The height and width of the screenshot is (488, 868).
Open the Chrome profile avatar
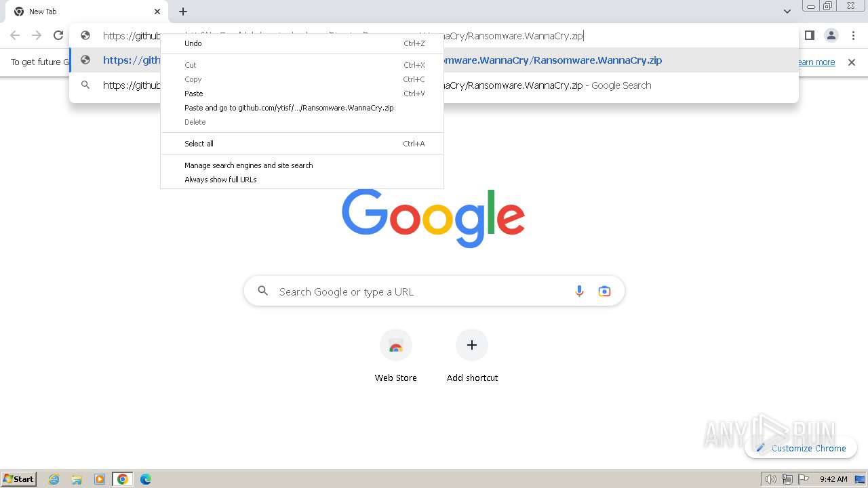831,35
